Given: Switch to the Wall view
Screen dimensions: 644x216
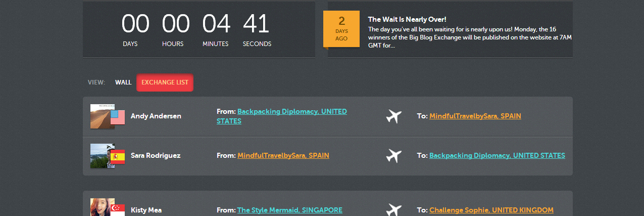Looking at the screenshot, I should tap(123, 82).
